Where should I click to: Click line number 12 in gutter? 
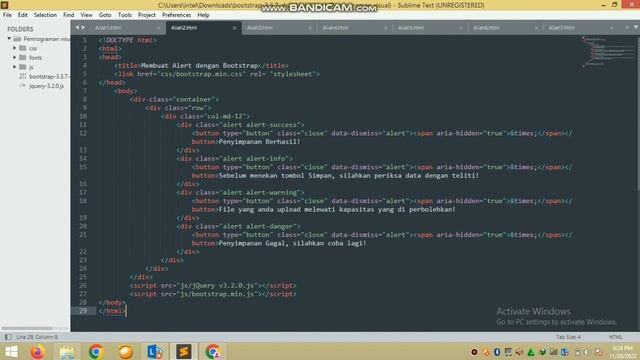(x=83, y=133)
